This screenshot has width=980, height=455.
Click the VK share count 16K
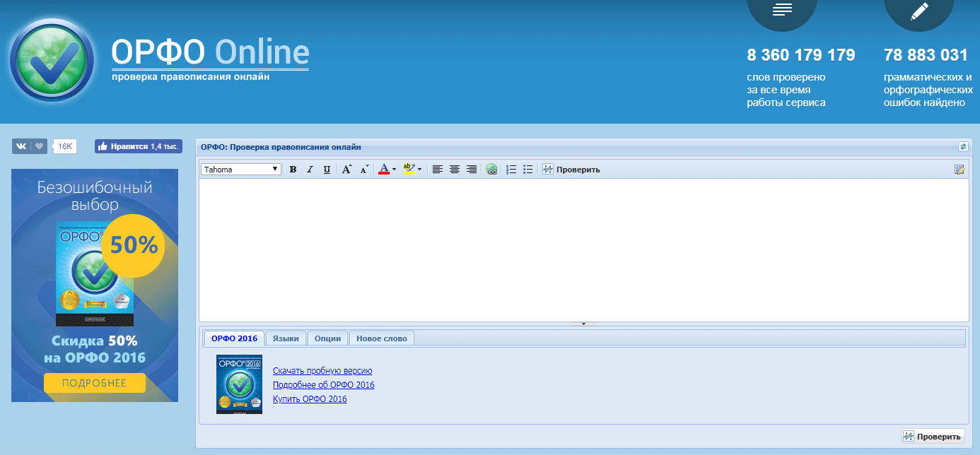(65, 146)
